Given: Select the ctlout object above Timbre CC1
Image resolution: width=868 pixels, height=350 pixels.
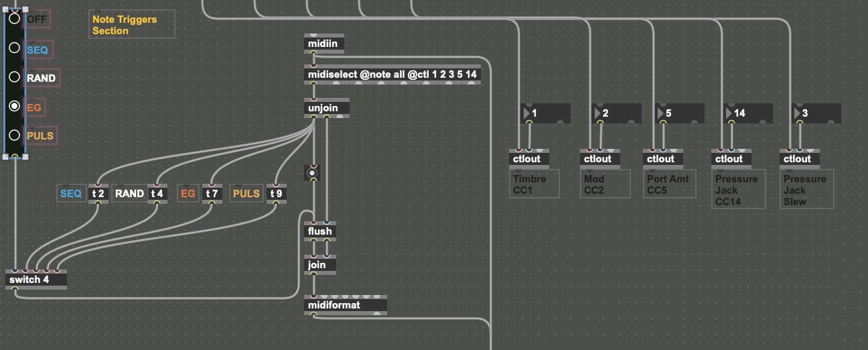Looking at the screenshot, I should click(x=530, y=159).
